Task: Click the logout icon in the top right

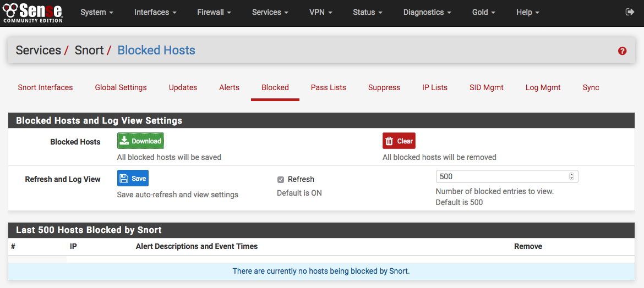Action: tap(630, 12)
